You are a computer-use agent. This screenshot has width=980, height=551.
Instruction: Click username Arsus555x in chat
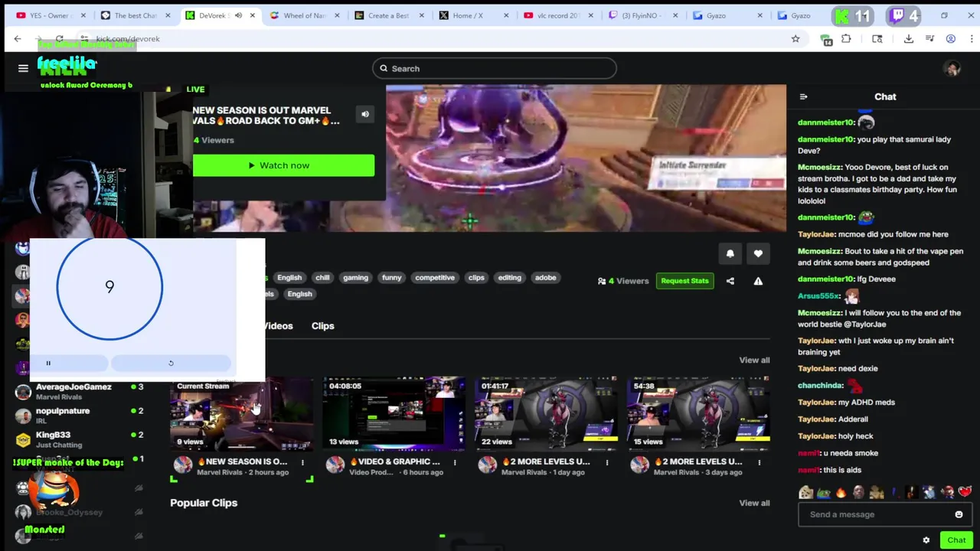pos(818,296)
